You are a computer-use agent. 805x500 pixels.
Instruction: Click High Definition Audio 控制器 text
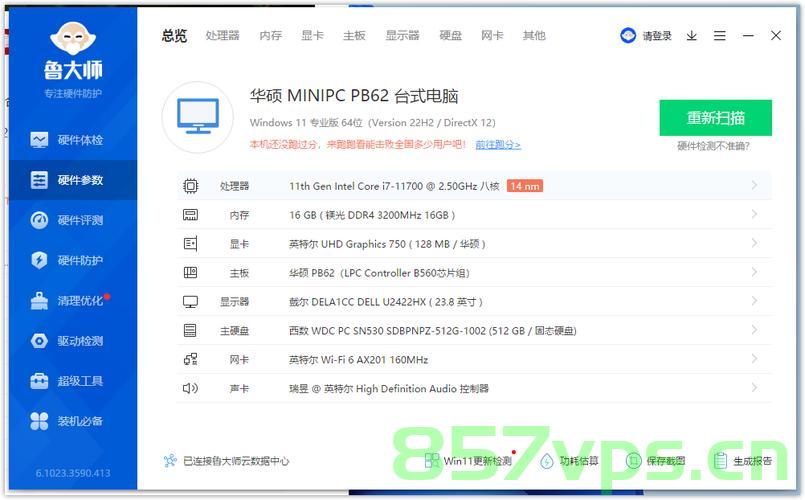(x=389, y=389)
